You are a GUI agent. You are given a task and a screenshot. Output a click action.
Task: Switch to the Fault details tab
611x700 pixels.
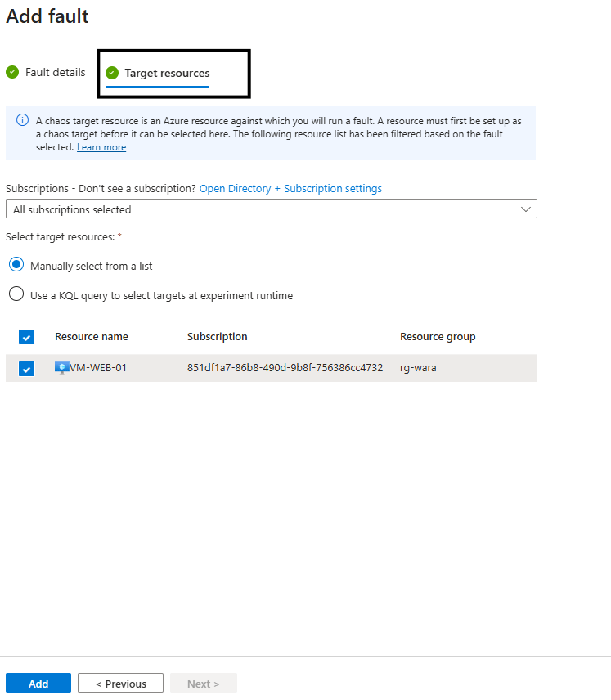55,73
